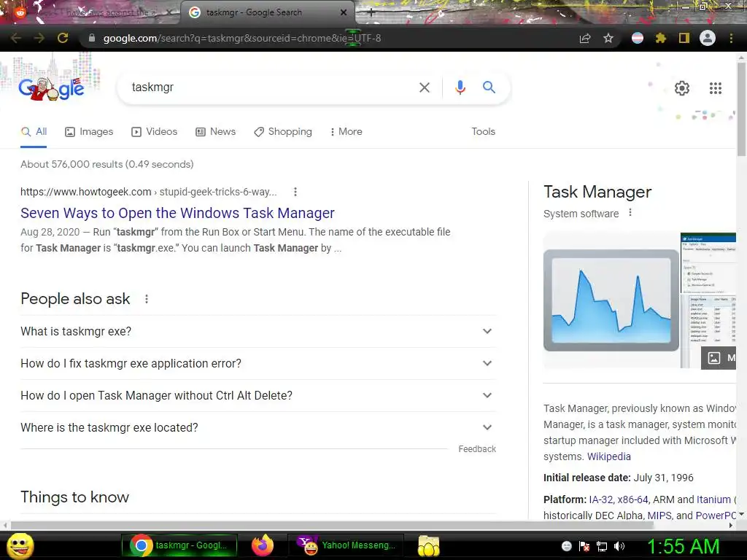The height and width of the screenshot is (560, 747).
Task: Switch to the News tab
Action: click(x=216, y=131)
